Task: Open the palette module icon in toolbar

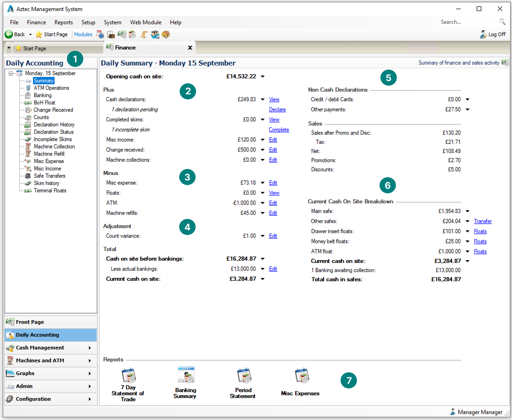Action: (165, 34)
